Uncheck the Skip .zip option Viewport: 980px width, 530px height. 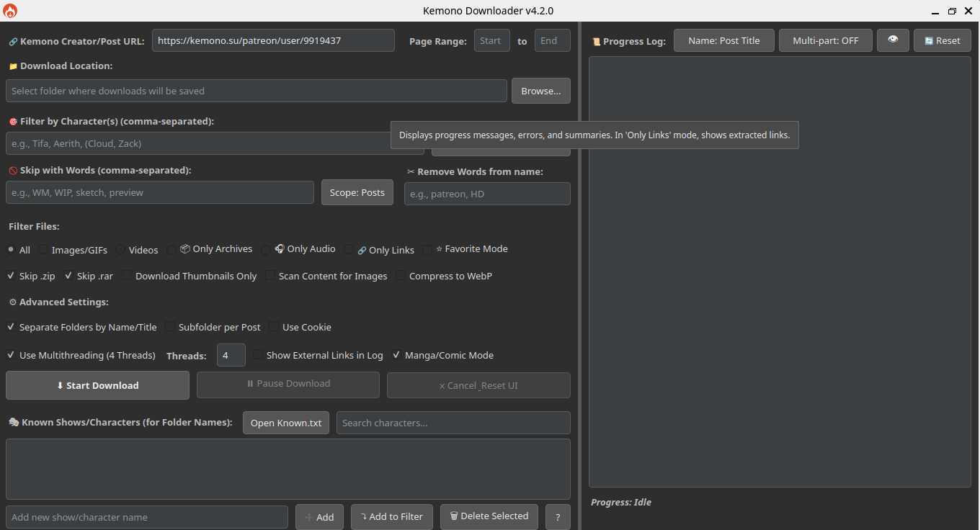point(10,276)
